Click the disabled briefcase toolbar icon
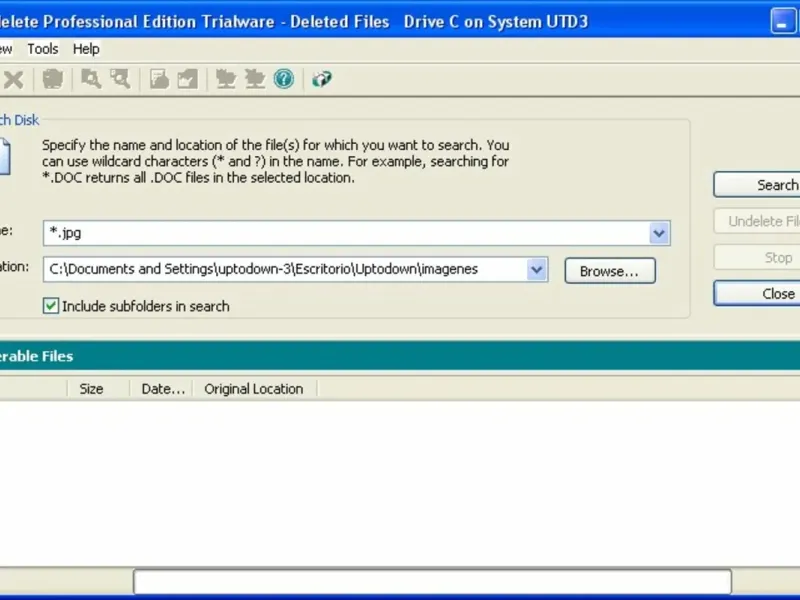Screen dimensions: 800x600 point(53,79)
